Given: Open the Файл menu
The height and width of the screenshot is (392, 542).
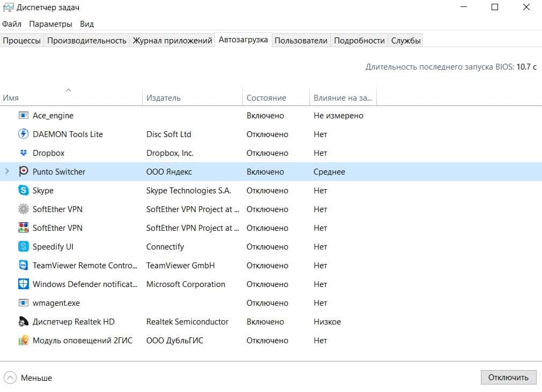Looking at the screenshot, I should point(12,24).
